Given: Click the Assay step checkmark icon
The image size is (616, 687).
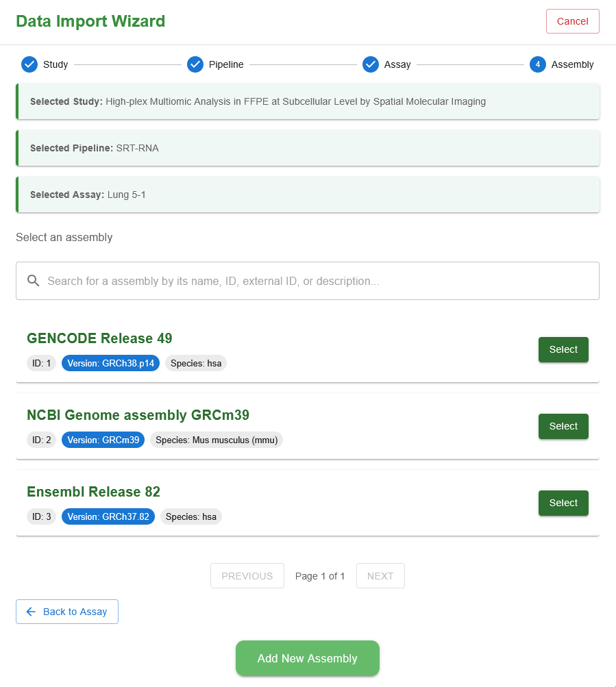Looking at the screenshot, I should (x=371, y=64).
